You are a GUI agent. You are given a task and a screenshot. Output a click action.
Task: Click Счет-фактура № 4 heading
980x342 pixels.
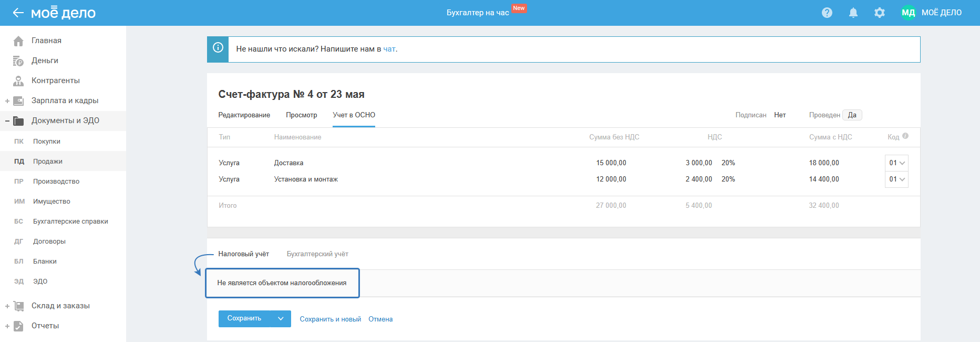(x=291, y=94)
